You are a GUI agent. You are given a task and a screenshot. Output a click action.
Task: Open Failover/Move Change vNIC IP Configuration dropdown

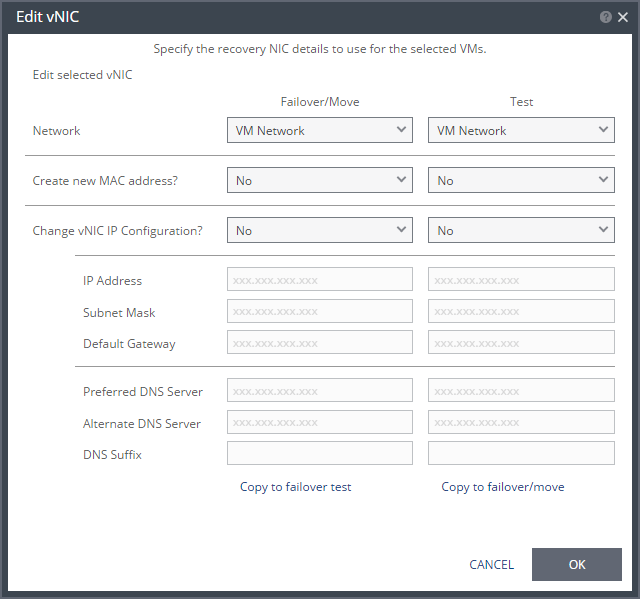pos(320,230)
